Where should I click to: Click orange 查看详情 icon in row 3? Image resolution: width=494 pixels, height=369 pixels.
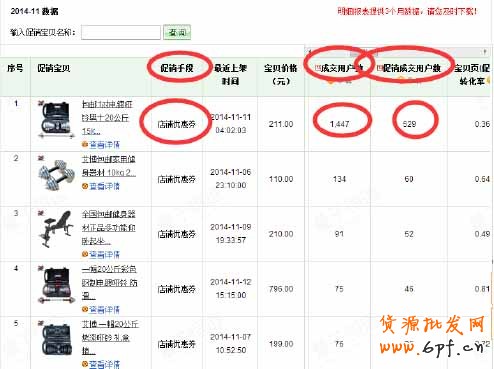point(85,254)
